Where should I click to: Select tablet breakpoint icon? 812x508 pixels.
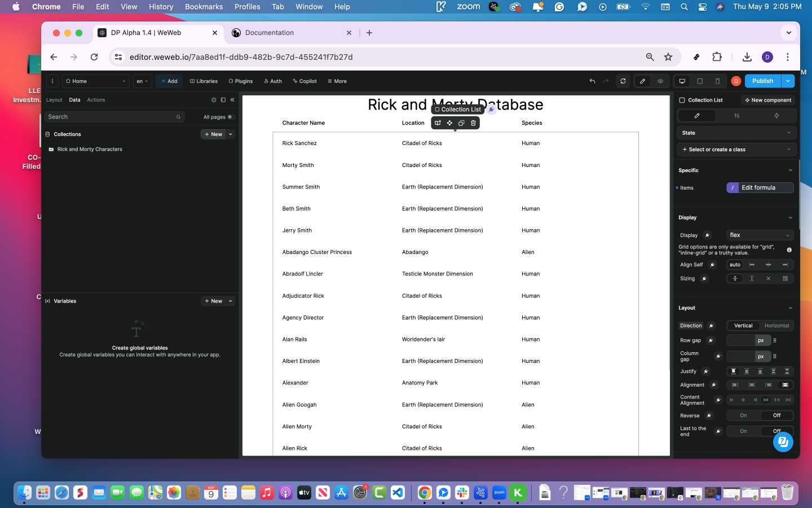(700, 81)
